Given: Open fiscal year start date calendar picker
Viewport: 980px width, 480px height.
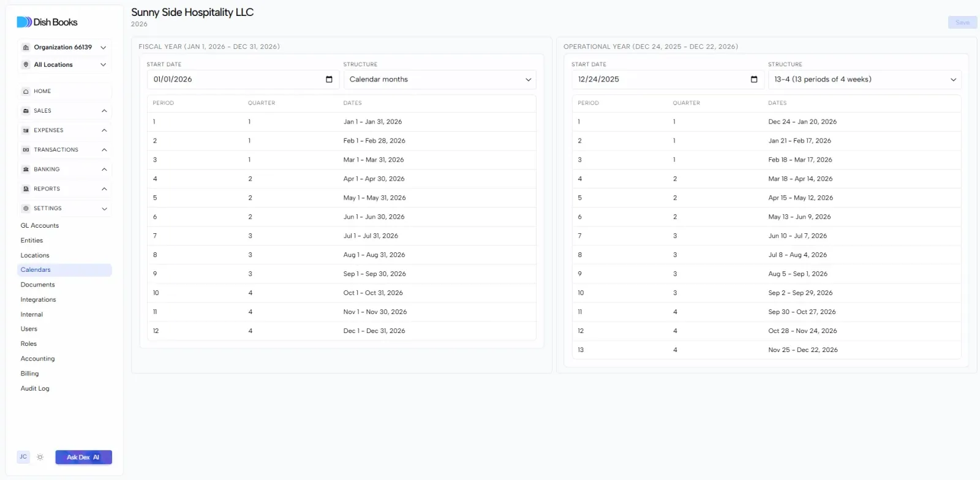Looking at the screenshot, I should [329, 80].
